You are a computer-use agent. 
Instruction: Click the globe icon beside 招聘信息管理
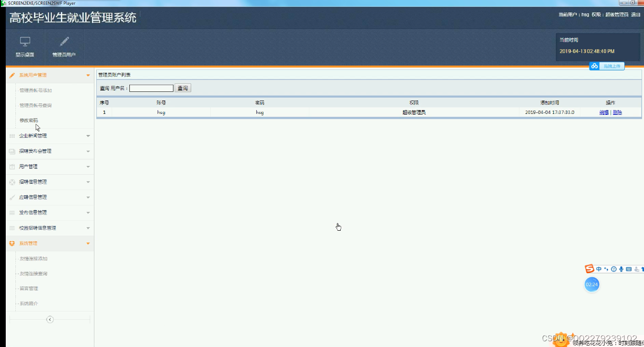pyautogui.click(x=11, y=181)
